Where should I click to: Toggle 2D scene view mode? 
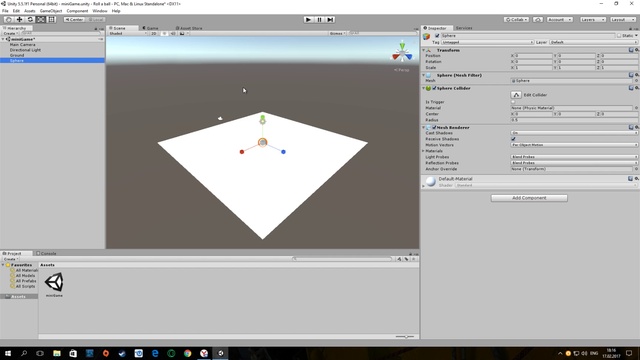(154, 33)
